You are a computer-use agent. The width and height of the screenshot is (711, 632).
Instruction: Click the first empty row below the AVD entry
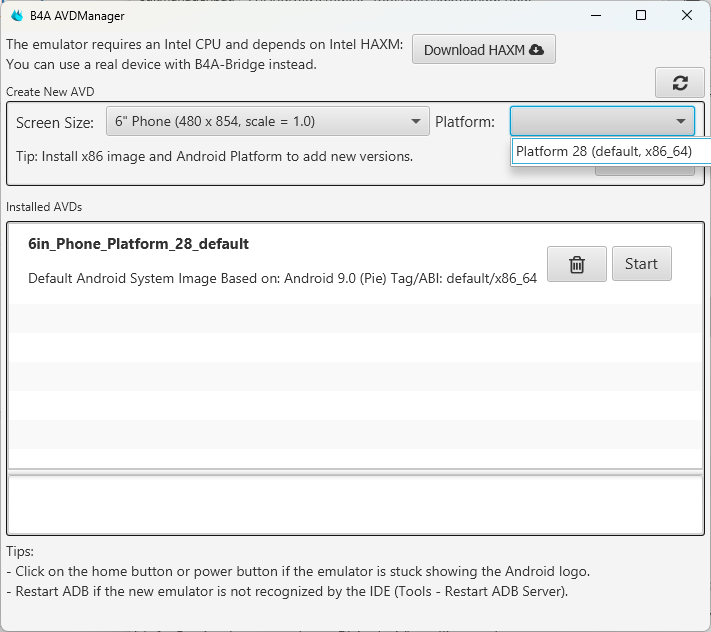pyautogui.click(x=355, y=318)
